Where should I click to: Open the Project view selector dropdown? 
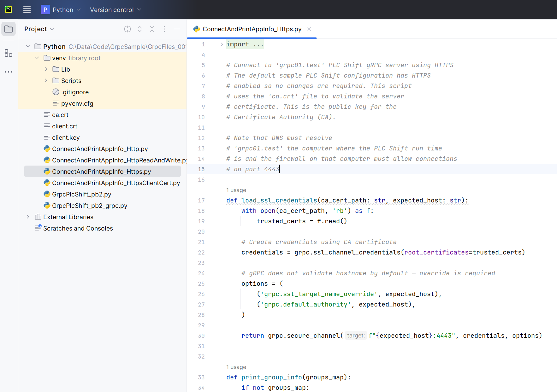click(x=39, y=29)
